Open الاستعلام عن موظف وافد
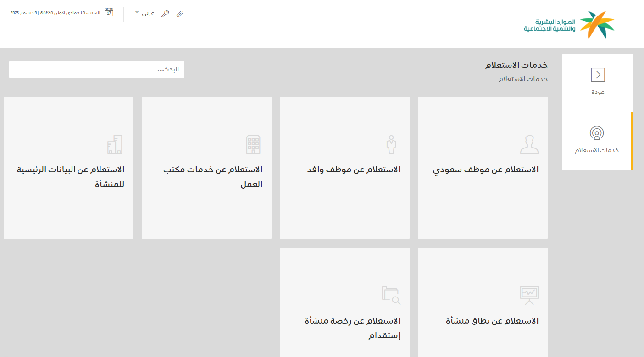 (x=344, y=168)
